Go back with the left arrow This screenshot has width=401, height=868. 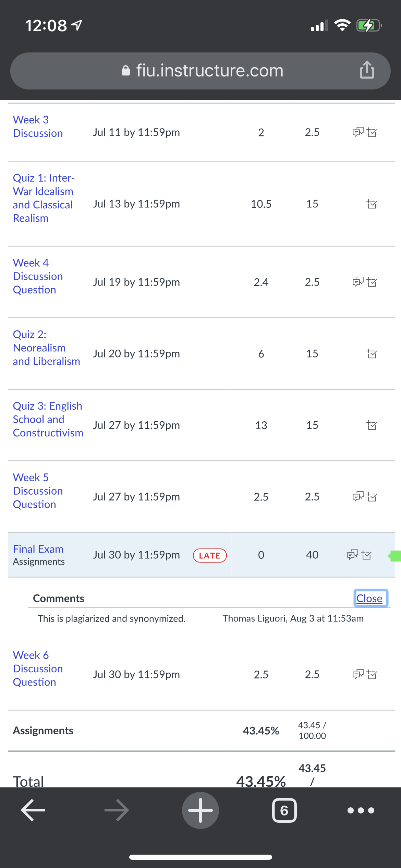pos(33,810)
